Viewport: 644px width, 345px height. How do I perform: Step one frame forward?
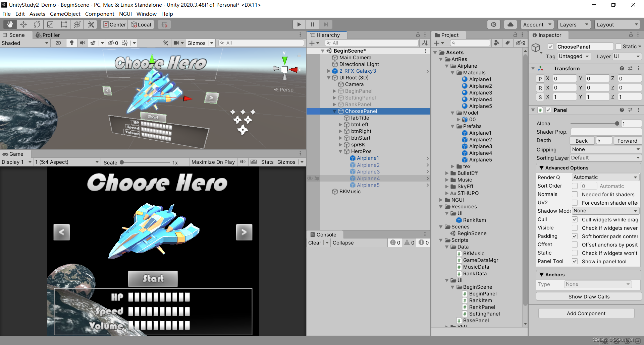326,24
